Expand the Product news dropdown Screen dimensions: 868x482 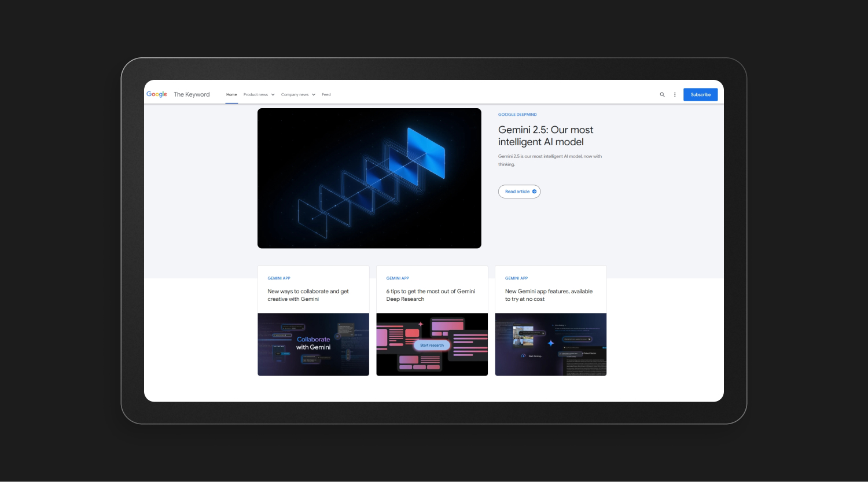[259, 95]
